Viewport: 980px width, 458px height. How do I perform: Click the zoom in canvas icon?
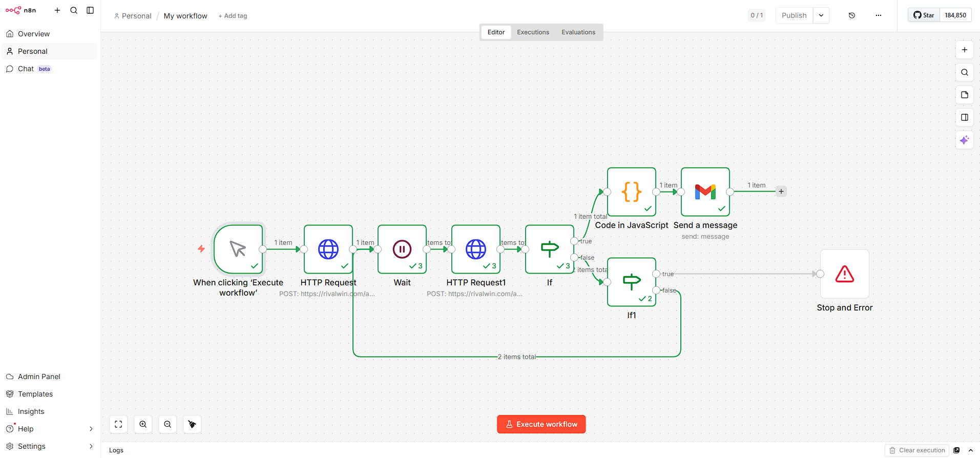tap(143, 424)
